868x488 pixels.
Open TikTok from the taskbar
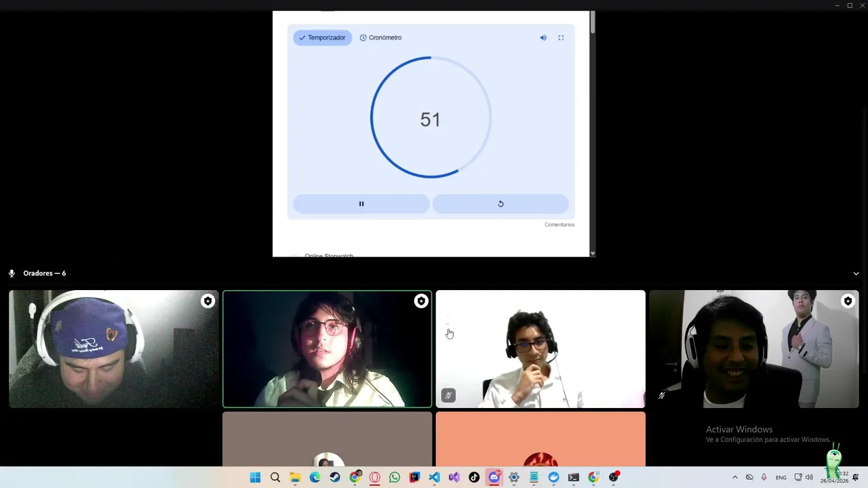click(474, 477)
